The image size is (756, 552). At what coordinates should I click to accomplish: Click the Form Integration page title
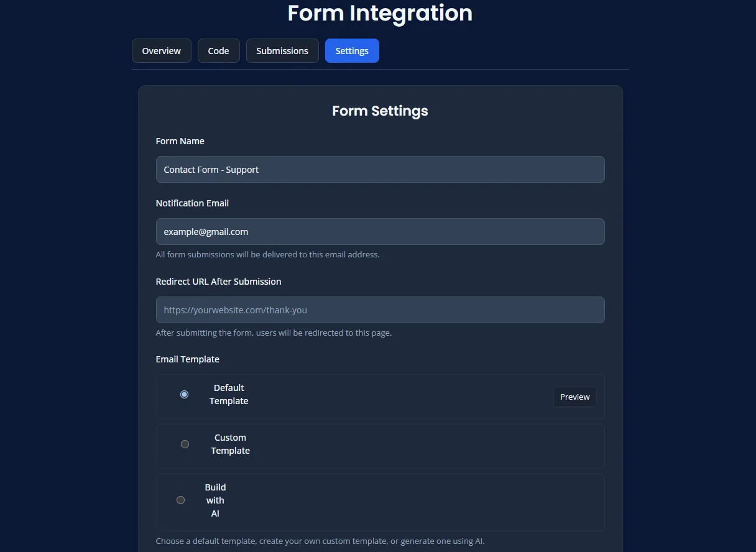point(380,13)
